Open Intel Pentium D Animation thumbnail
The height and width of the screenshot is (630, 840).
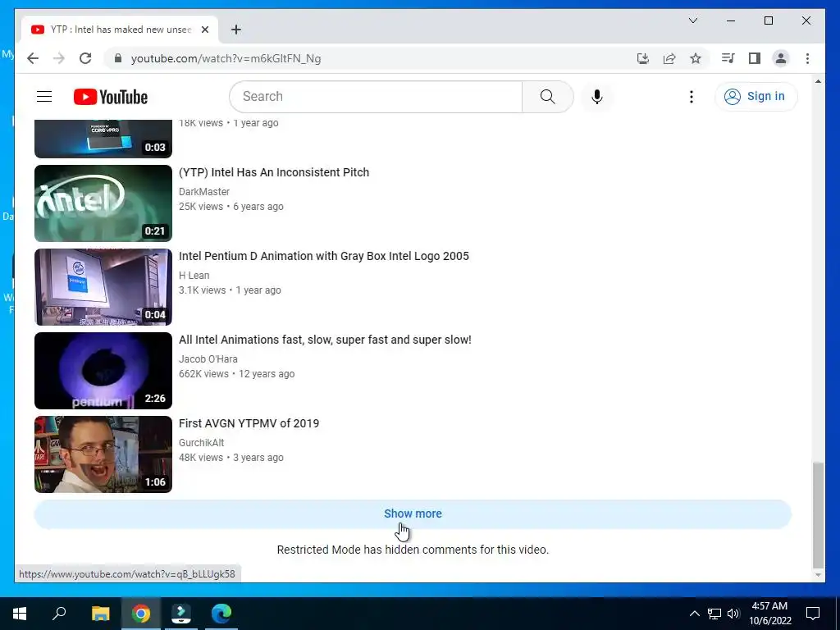click(x=103, y=286)
